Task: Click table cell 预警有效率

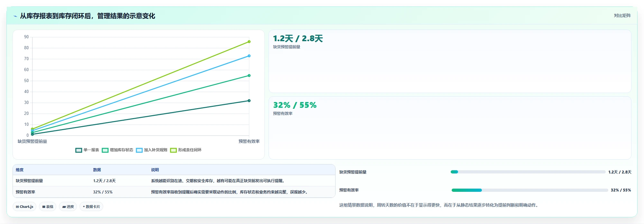Action: click(25, 192)
